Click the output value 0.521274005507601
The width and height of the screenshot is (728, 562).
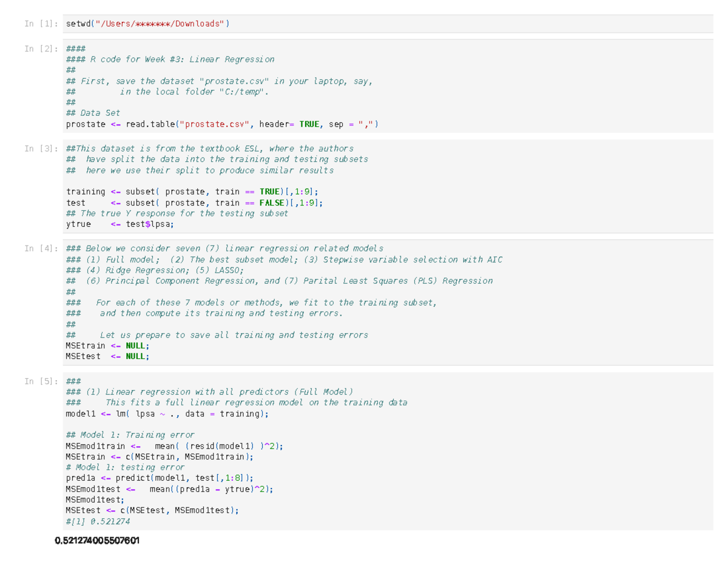[96, 540]
